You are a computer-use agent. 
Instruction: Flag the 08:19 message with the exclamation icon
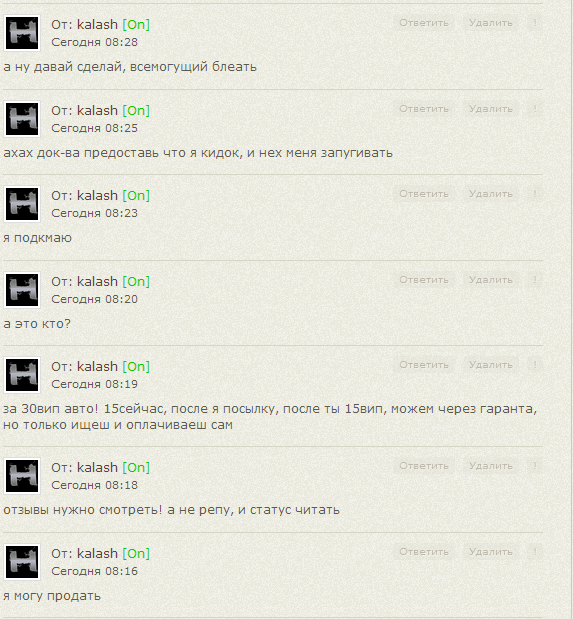pos(535,365)
